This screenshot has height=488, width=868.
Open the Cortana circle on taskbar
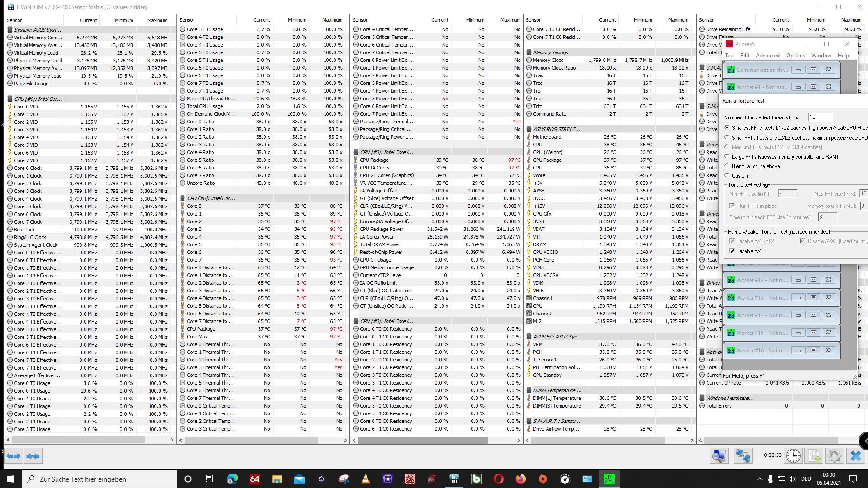coord(188,479)
